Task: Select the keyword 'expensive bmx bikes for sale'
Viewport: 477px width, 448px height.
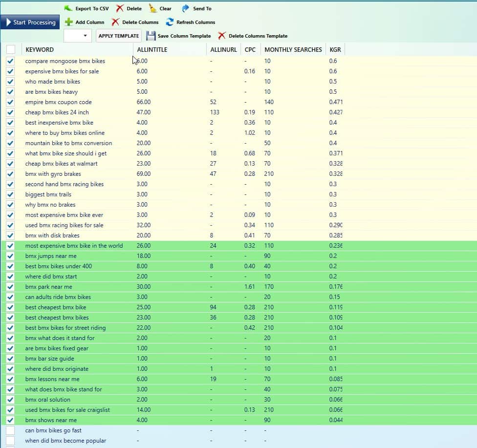Action: click(x=62, y=71)
